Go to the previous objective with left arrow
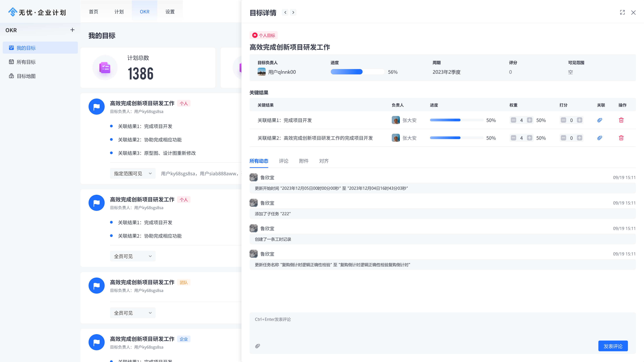The width and height of the screenshot is (644, 362). 285,13
